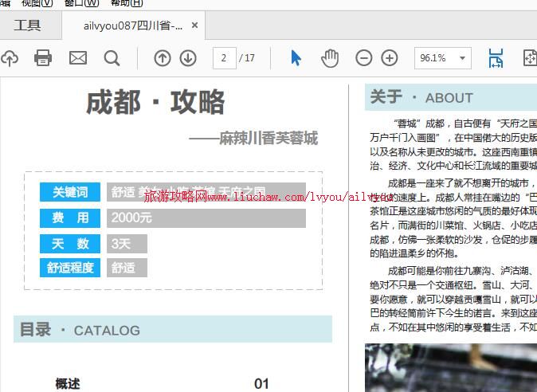Open the search magnifier tool

tap(112, 57)
